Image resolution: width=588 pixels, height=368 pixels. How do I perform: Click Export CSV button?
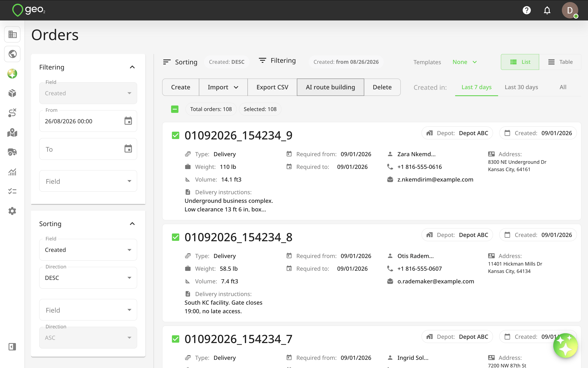pyautogui.click(x=272, y=87)
